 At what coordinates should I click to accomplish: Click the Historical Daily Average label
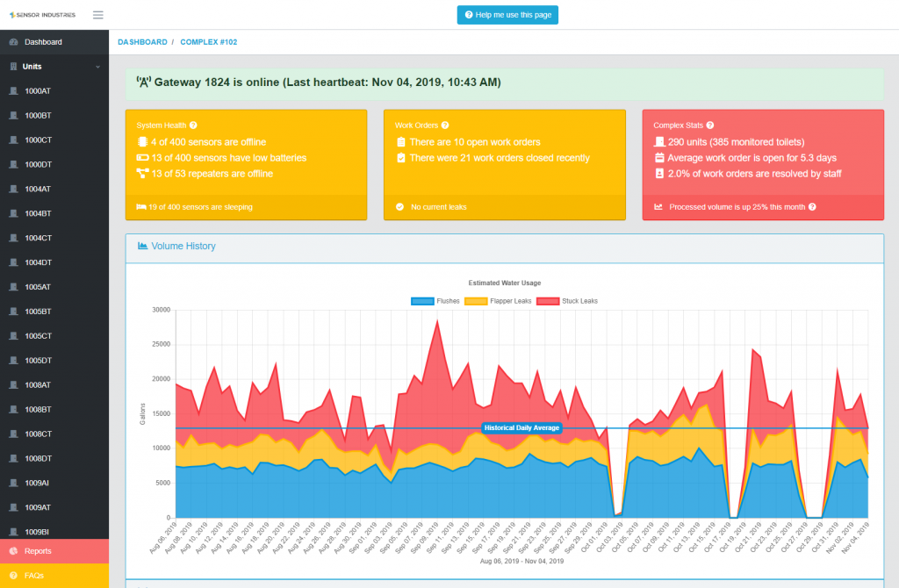click(x=521, y=428)
